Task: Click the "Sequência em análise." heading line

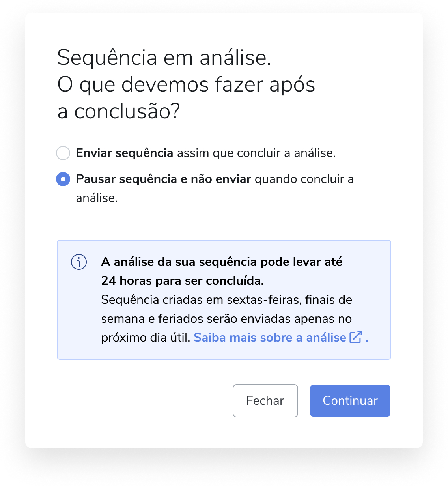Action: point(164,58)
